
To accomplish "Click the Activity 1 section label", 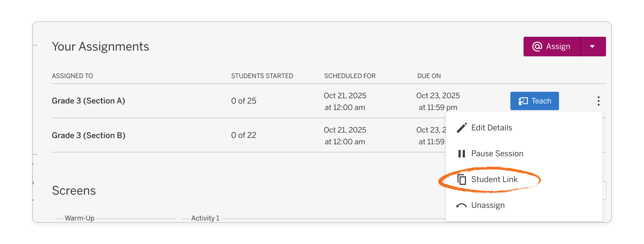I will click(205, 218).
